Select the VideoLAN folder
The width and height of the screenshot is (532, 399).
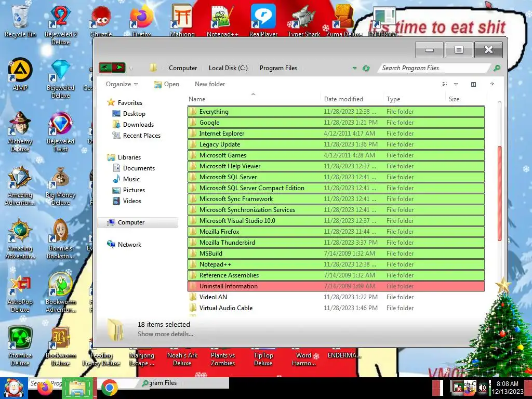(x=336, y=297)
